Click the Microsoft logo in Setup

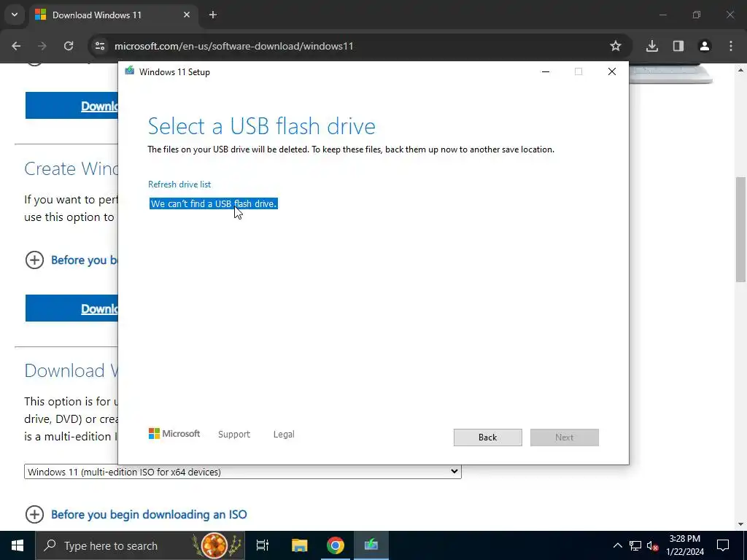tap(174, 434)
